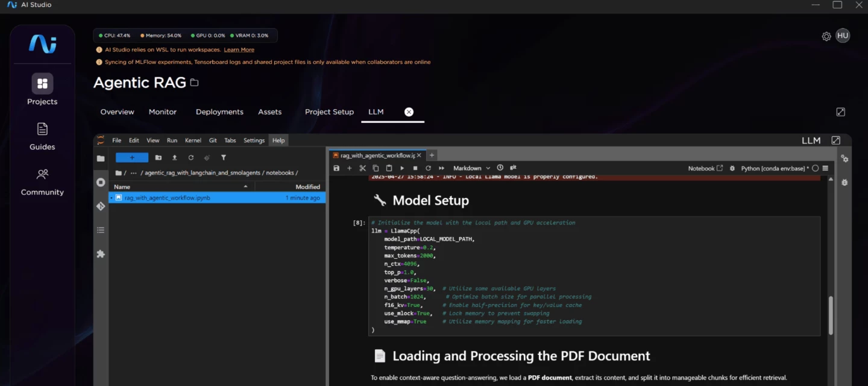Expand workspace view with the top-right expand icon
This screenshot has width=868, height=386.
click(x=841, y=112)
